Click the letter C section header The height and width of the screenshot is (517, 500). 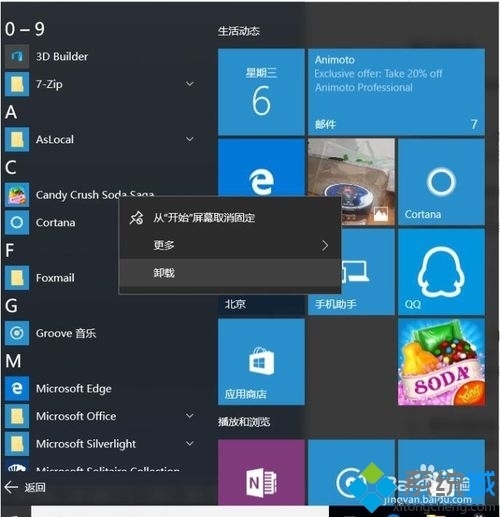11,167
